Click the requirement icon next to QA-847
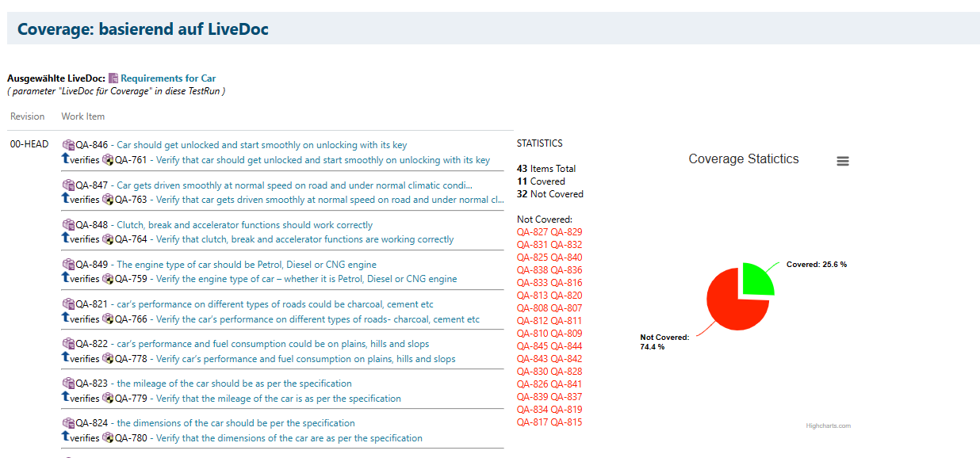 point(68,185)
